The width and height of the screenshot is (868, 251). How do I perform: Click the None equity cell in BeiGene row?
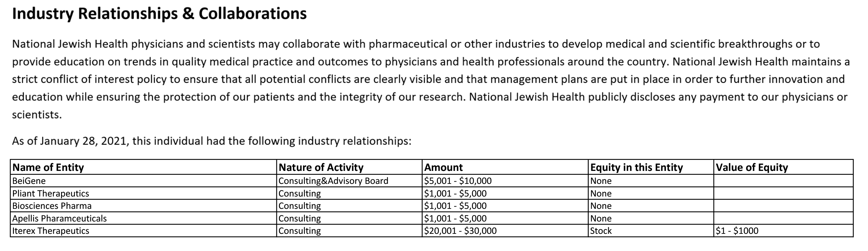point(601,181)
